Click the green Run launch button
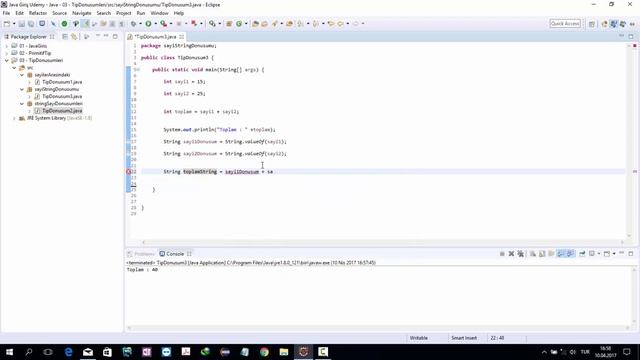The width and height of the screenshot is (640, 360). tap(149, 24)
